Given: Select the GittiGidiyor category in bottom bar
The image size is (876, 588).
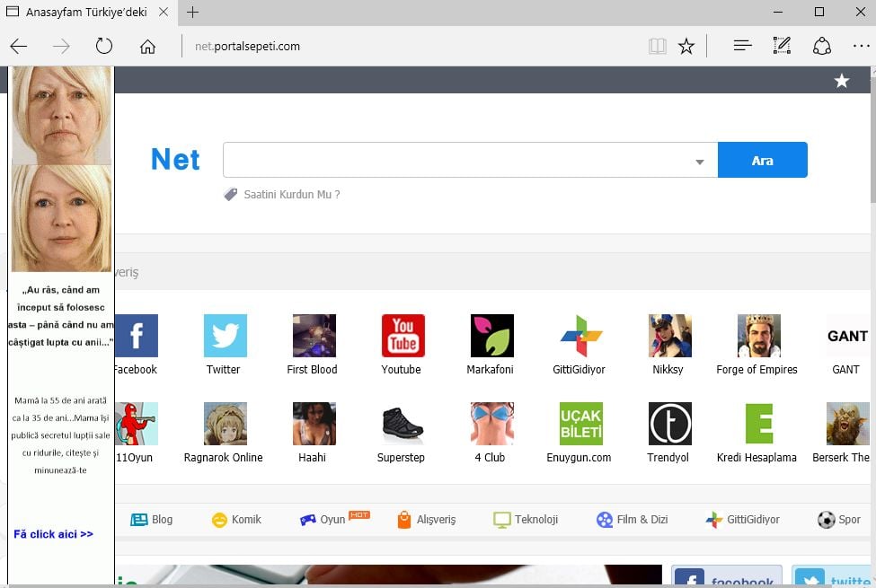Looking at the screenshot, I should tap(742, 519).
